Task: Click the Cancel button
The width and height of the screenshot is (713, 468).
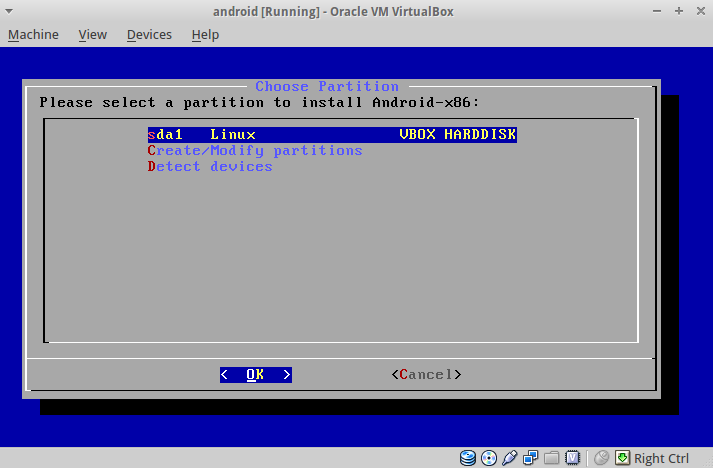Action: (427, 375)
